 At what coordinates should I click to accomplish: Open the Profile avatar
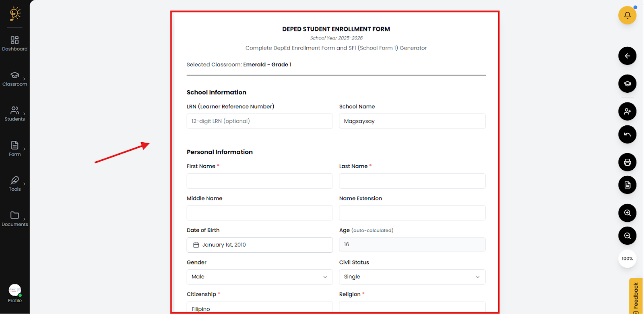(x=15, y=291)
